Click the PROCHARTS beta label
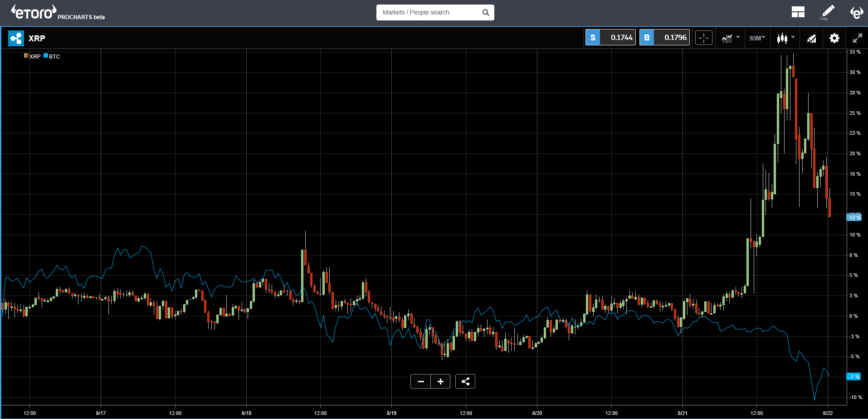Image resolution: width=868 pixels, height=419 pixels. click(81, 17)
